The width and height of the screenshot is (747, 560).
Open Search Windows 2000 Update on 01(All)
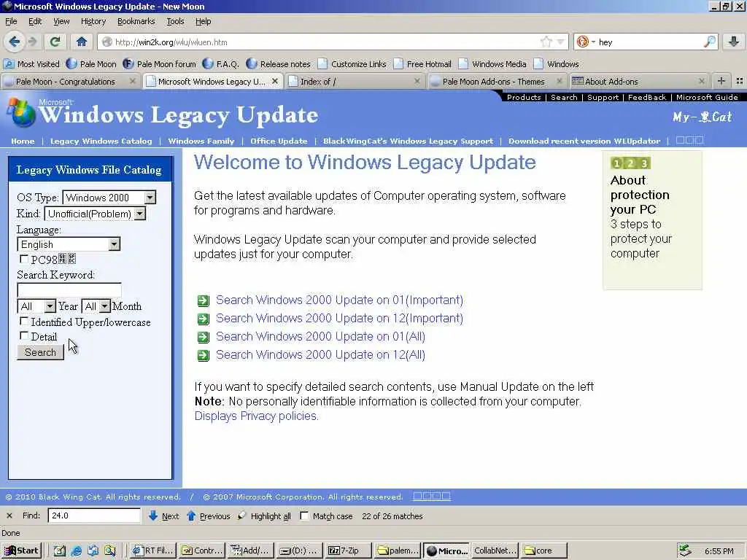[320, 336]
